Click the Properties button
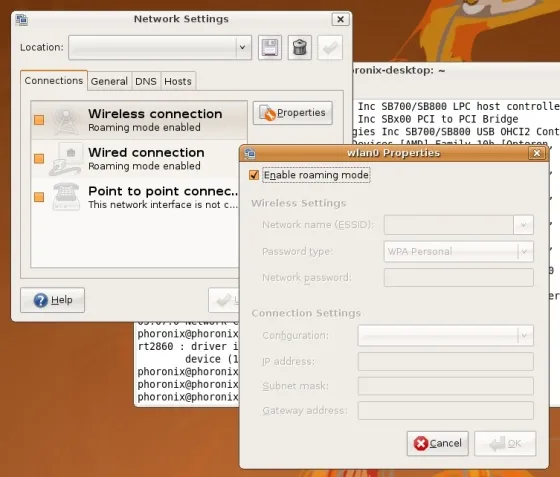Screen dimensions: 560x477 click(292, 113)
